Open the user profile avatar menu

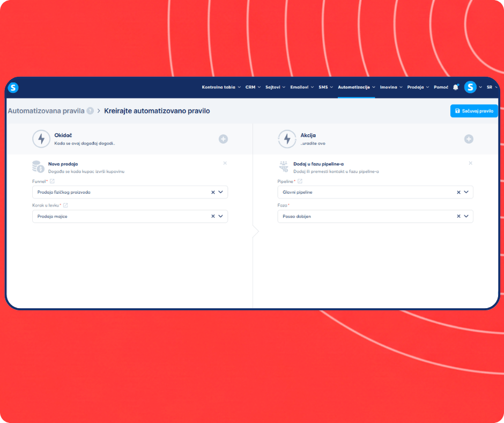tap(470, 87)
